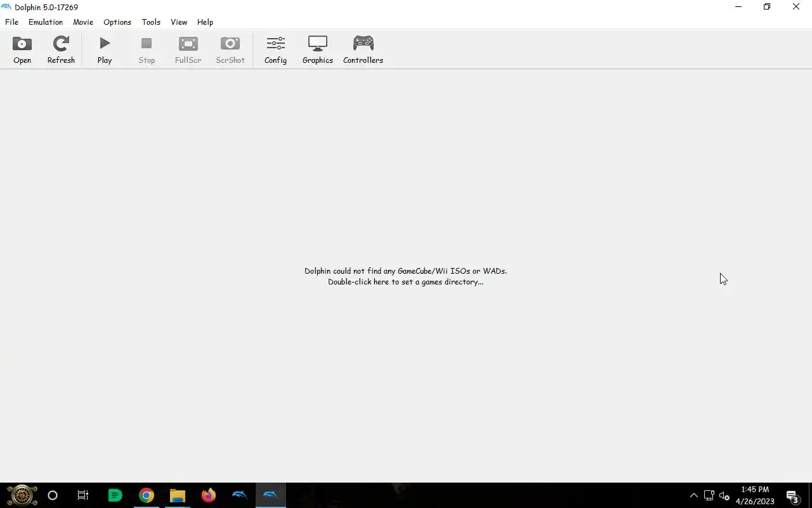Click the Play toolbar button

105,50
